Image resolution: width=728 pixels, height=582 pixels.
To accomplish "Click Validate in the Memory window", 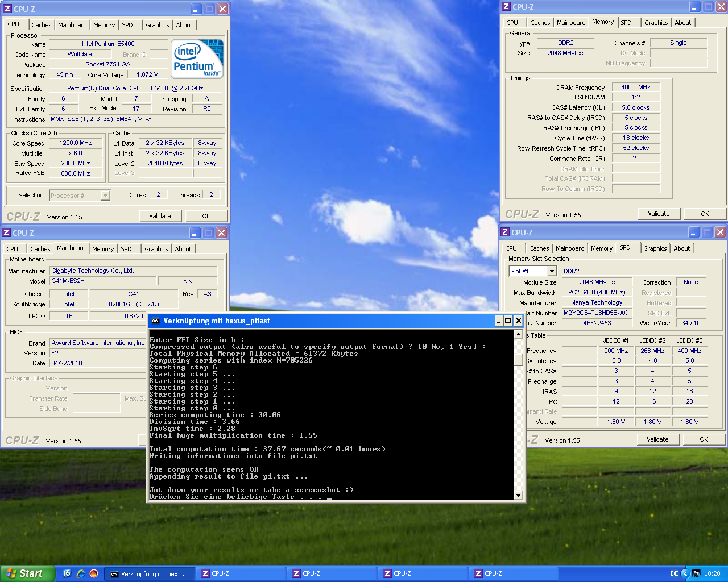I will pyautogui.click(x=659, y=214).
